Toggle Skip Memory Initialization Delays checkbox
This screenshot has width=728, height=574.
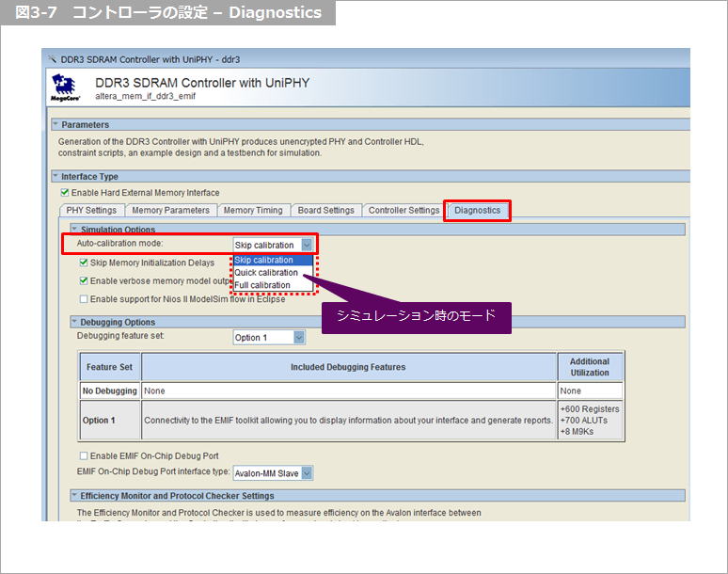(x=85, y=263)
